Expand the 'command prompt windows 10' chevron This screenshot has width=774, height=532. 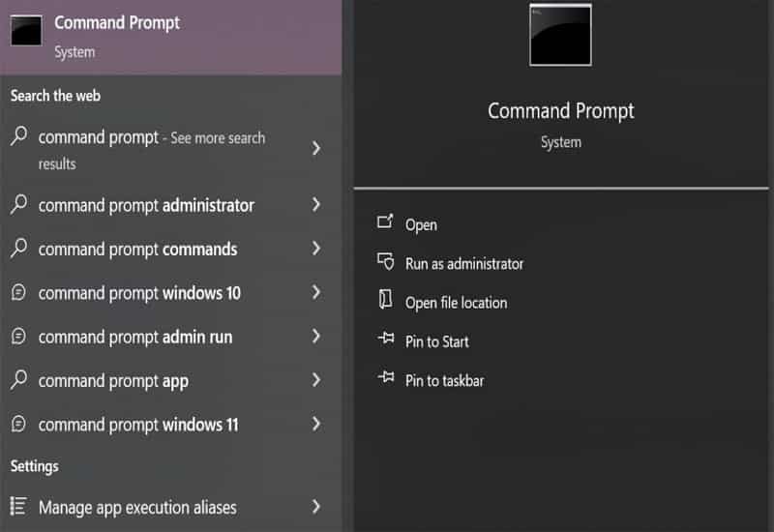(316, 293)
